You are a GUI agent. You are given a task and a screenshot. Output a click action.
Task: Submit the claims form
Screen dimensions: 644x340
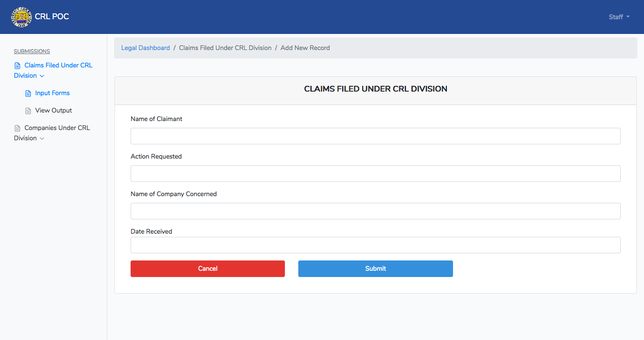tap(375, 269)
